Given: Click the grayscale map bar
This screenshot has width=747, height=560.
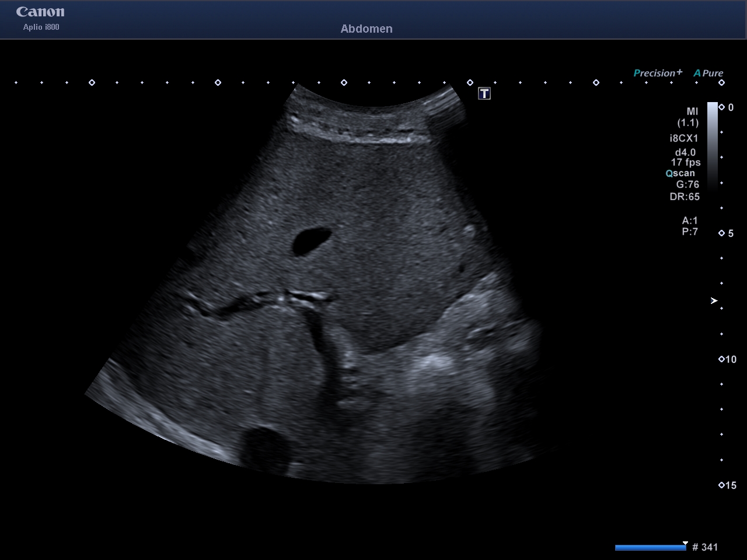Looking at the screenshot, I should tap(713, 146).
